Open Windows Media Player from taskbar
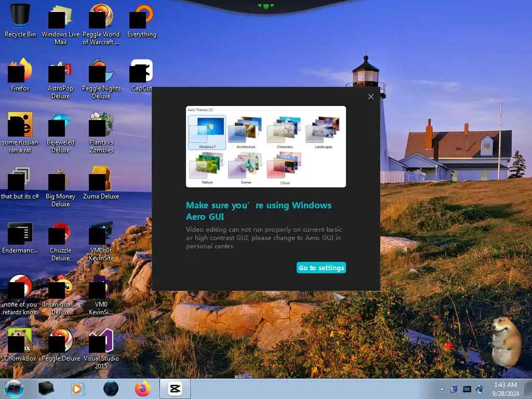This screenshot has height=399, width=532. 78,389
